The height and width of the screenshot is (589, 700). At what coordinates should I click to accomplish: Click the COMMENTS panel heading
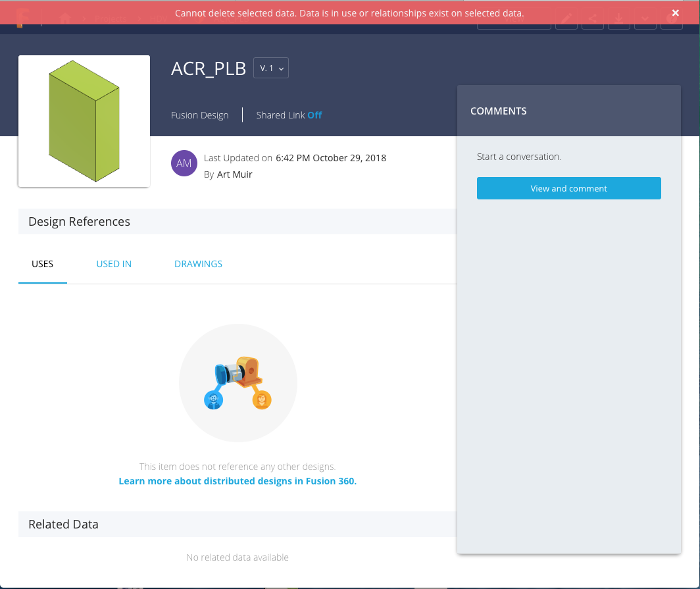498,111
